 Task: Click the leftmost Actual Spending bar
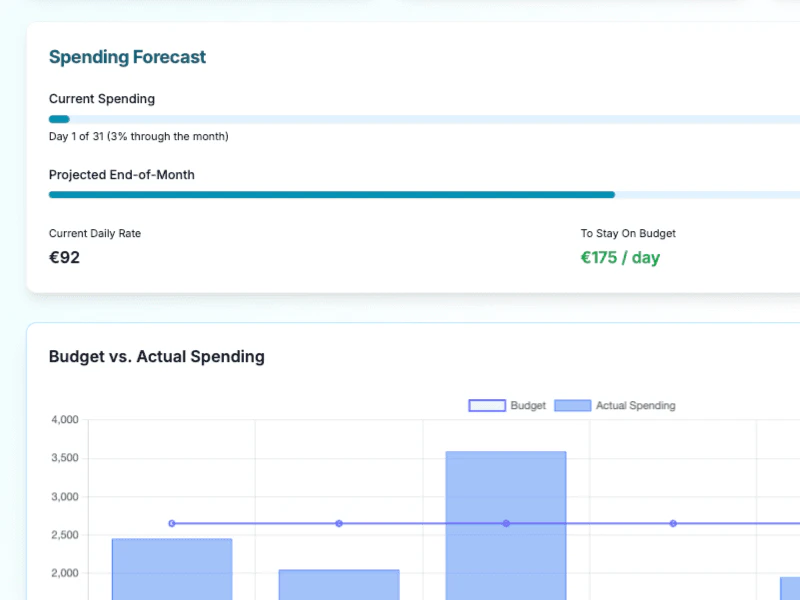click(172, 570)
